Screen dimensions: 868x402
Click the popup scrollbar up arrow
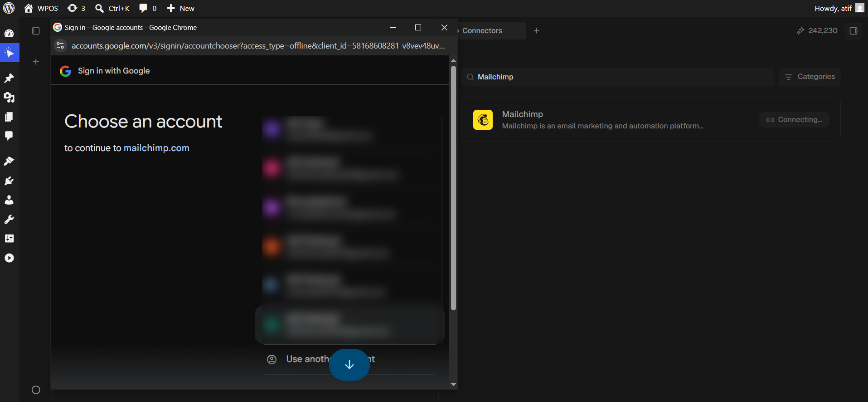(453, 61)
